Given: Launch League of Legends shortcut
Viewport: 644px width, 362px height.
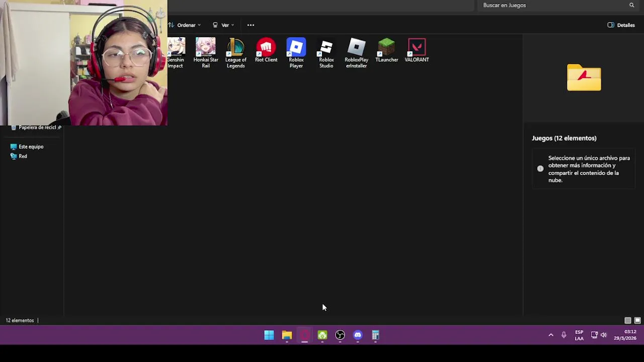Looking at the screenshot, I should tap(235, 53).
